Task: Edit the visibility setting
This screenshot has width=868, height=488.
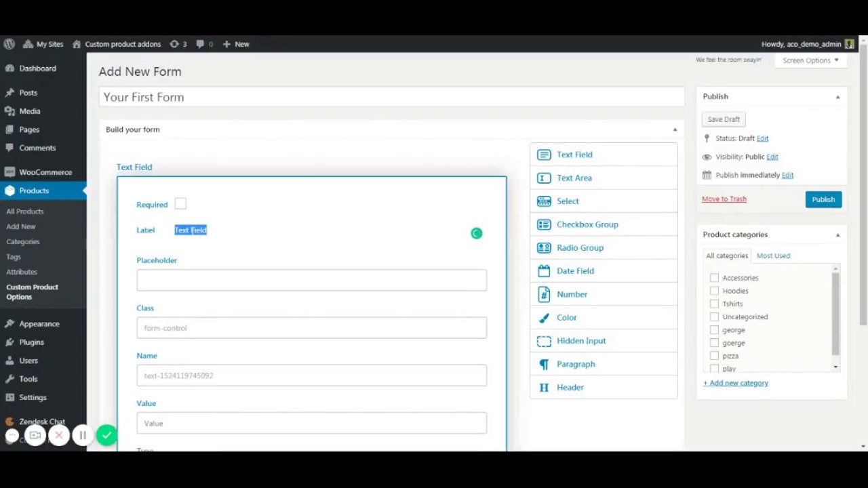Action: pyautogui.click(x=772, y=157)
